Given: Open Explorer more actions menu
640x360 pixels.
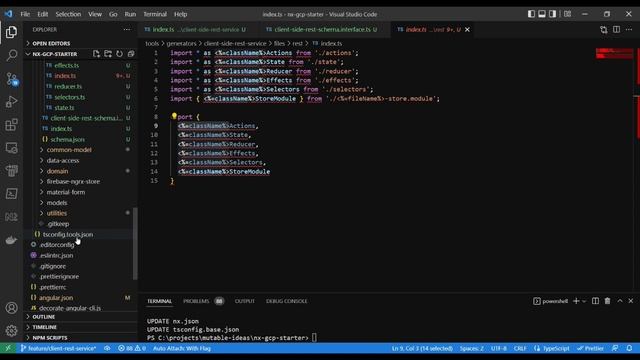Looking at the screenshot, I should coord(127,29).
